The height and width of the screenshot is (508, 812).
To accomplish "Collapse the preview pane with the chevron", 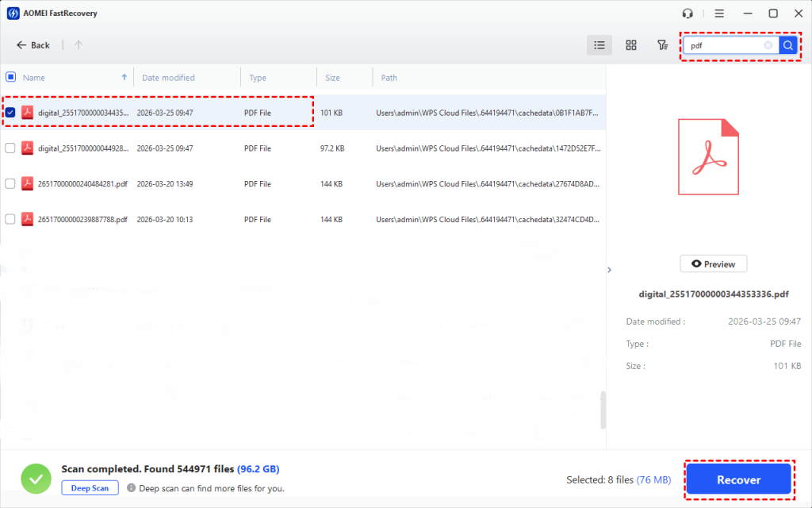I will [610, 270].
